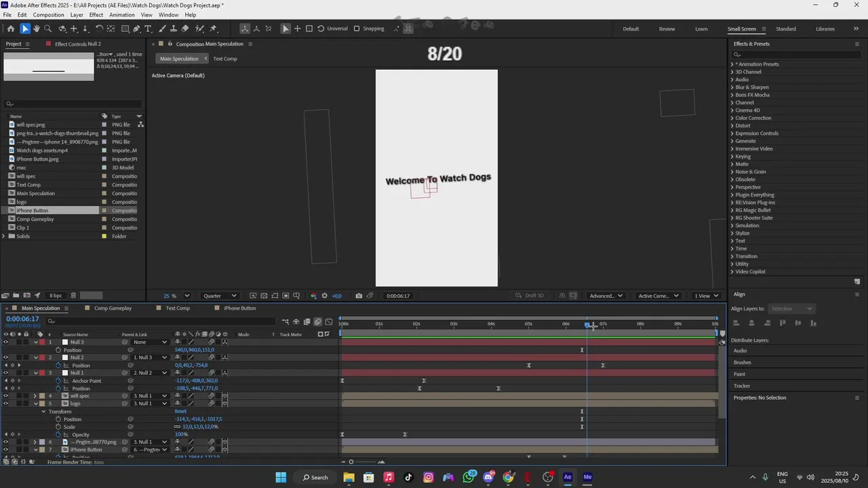Click Text Comp in viewer breadcrumb

point(225,59)
